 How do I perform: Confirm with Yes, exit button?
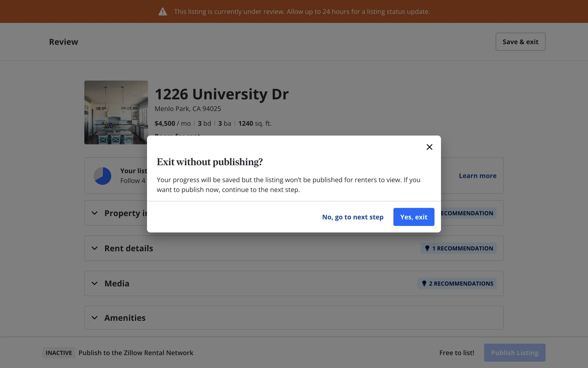pos(413,217)
